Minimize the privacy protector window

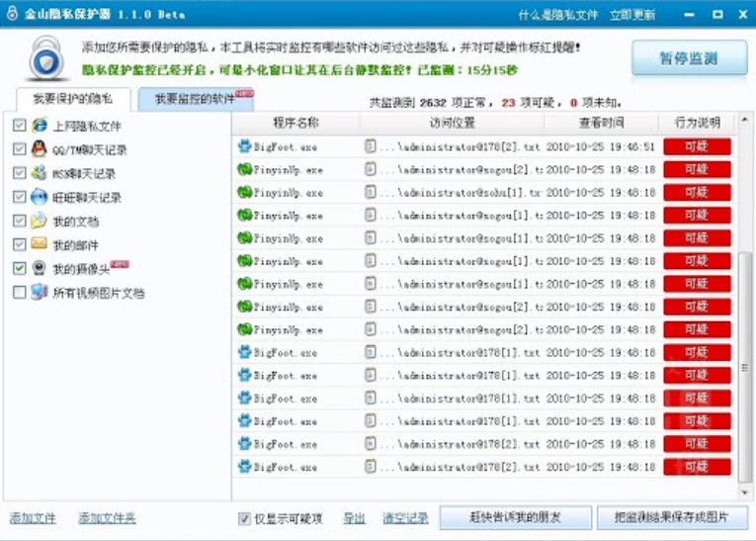click(690, 15)
